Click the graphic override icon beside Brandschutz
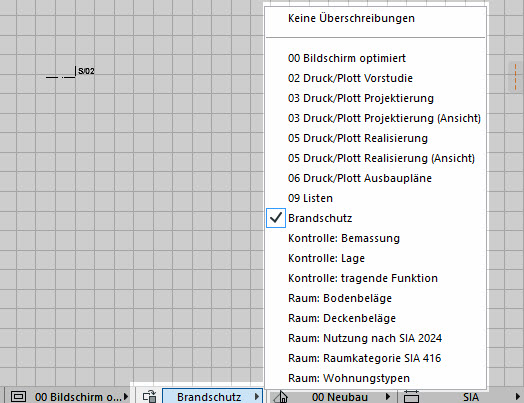 coord(149,397)
